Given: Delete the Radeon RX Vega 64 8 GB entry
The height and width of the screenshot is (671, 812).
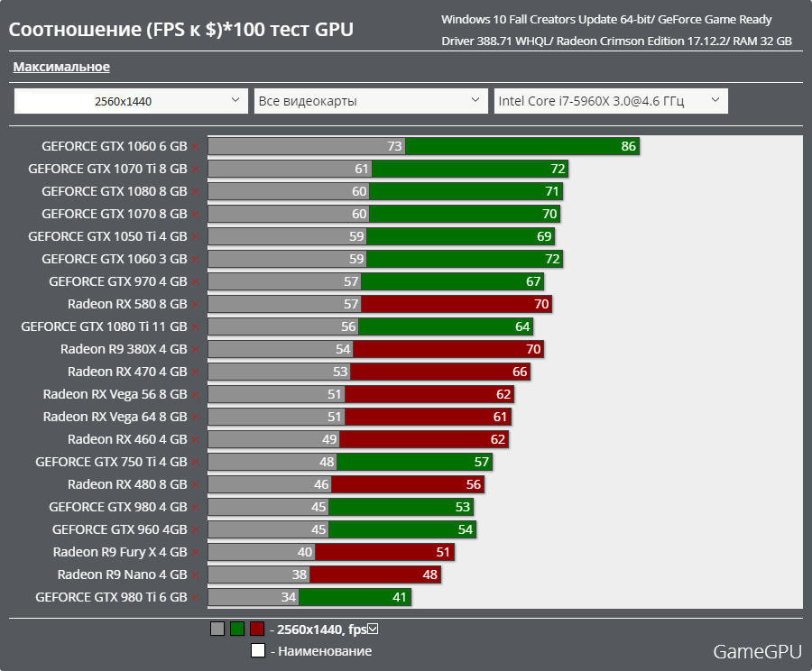Looking at the screenshot, I should [195, 418].
